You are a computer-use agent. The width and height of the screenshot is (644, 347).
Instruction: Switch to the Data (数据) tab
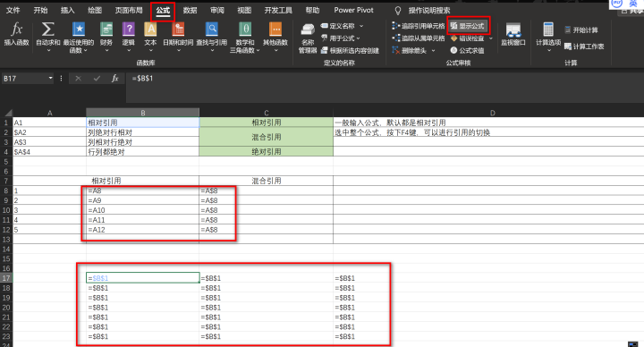point(190,10)
